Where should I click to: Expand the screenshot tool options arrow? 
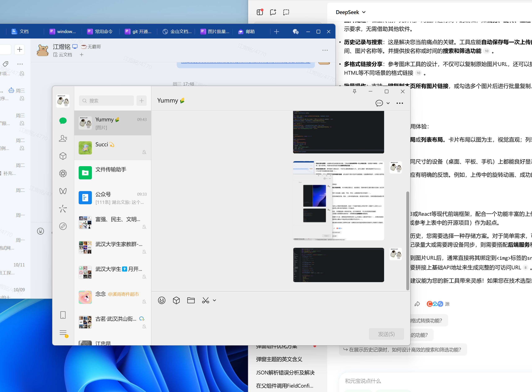(x=214, y=300)
